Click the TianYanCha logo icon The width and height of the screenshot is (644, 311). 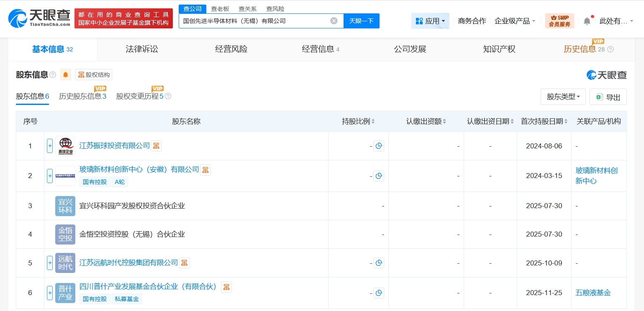click(18, 17)
